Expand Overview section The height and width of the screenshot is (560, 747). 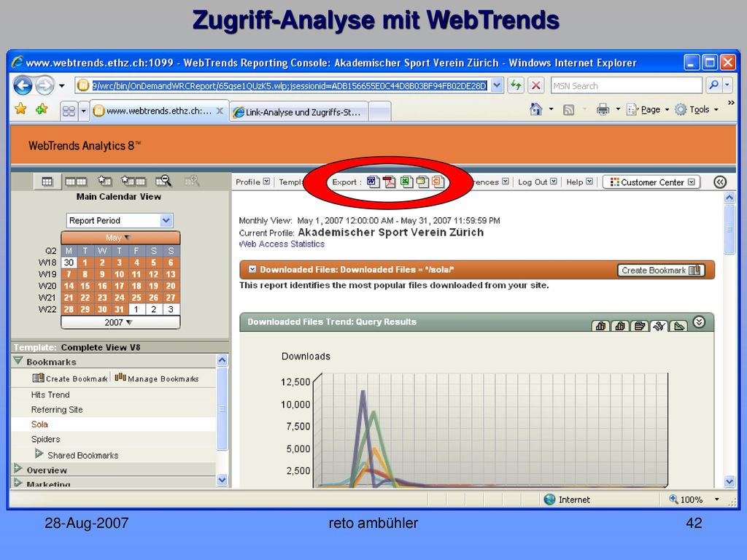[x=18, y=469]
